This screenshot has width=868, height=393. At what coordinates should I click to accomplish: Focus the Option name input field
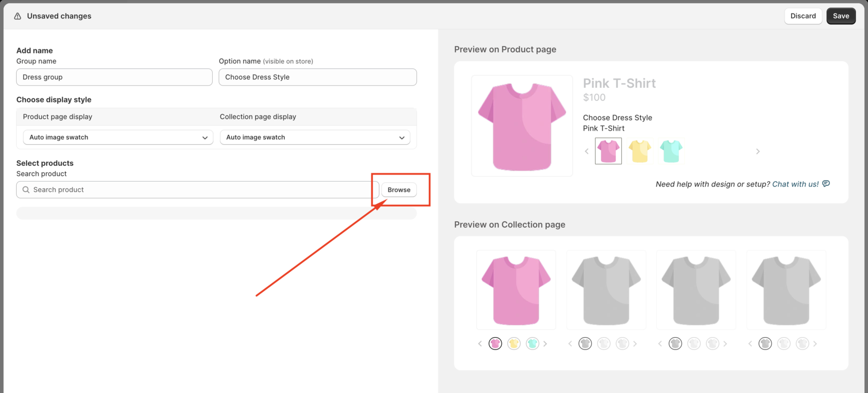(x=318, y=77)
